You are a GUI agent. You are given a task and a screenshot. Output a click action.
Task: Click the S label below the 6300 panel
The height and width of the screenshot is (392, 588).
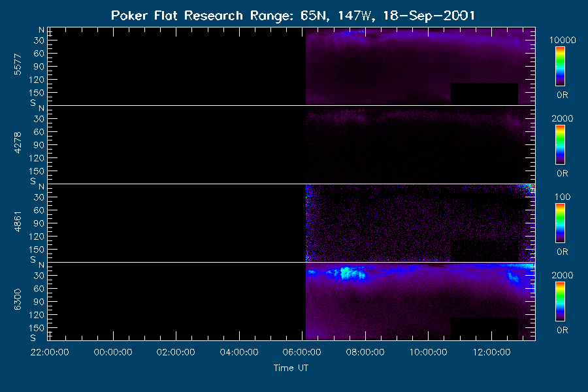[33, 338]
